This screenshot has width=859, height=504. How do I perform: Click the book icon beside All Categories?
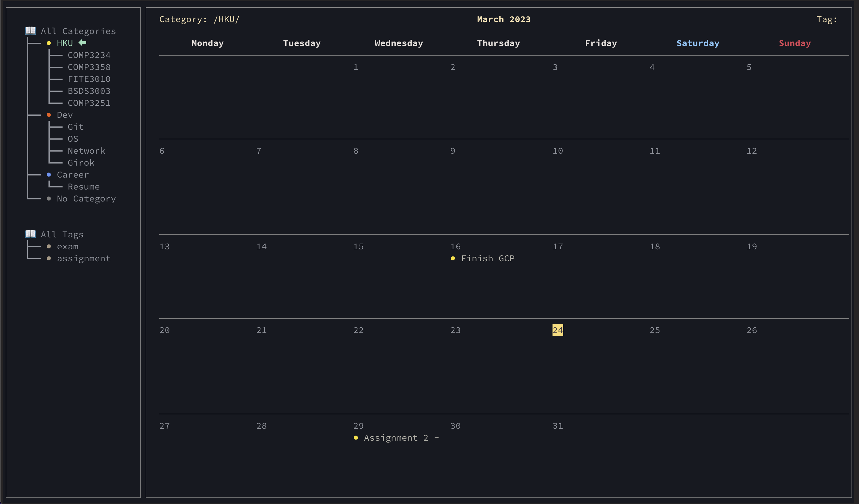[30, 31]
